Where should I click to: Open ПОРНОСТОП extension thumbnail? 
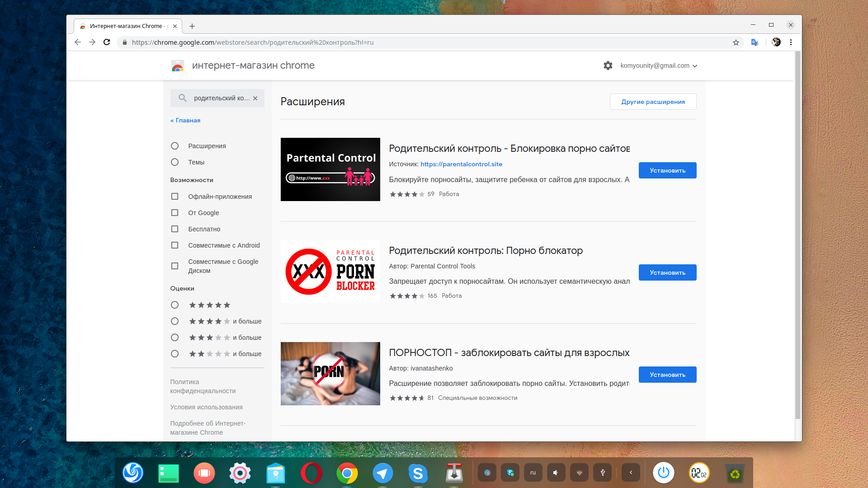330,374
